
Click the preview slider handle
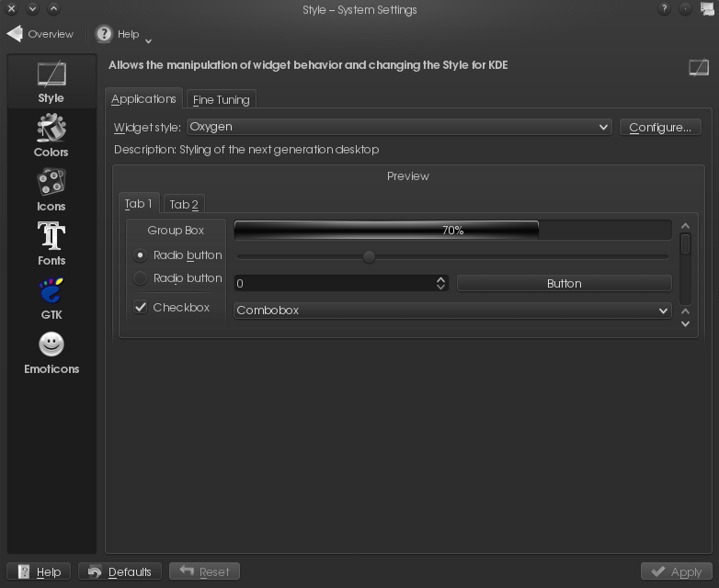point(369,256)
